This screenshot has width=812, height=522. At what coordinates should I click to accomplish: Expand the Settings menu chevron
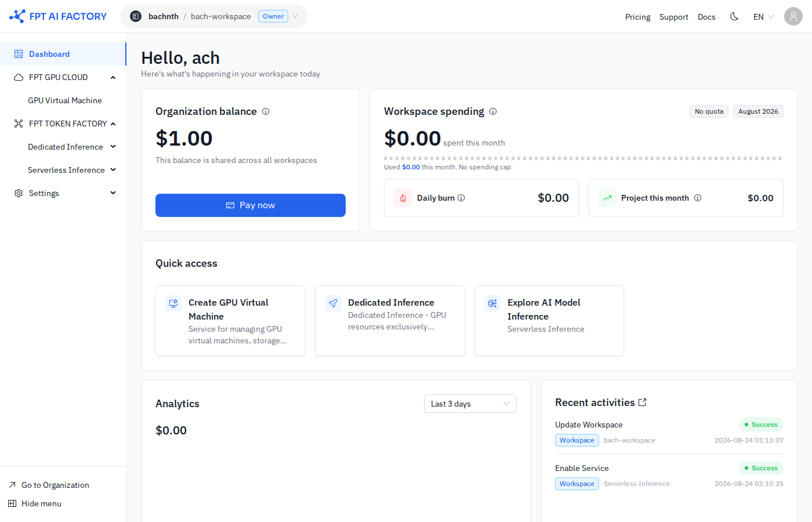[x=113, y=193]
